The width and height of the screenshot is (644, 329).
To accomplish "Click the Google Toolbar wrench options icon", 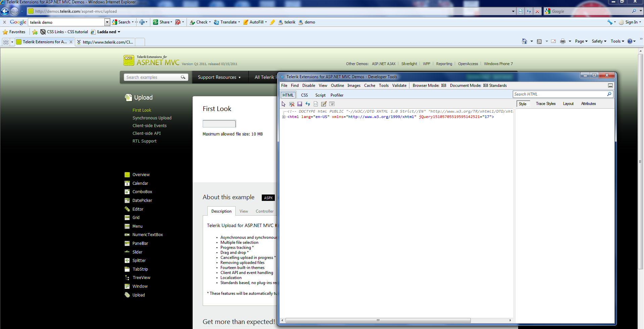I will 610,22.
